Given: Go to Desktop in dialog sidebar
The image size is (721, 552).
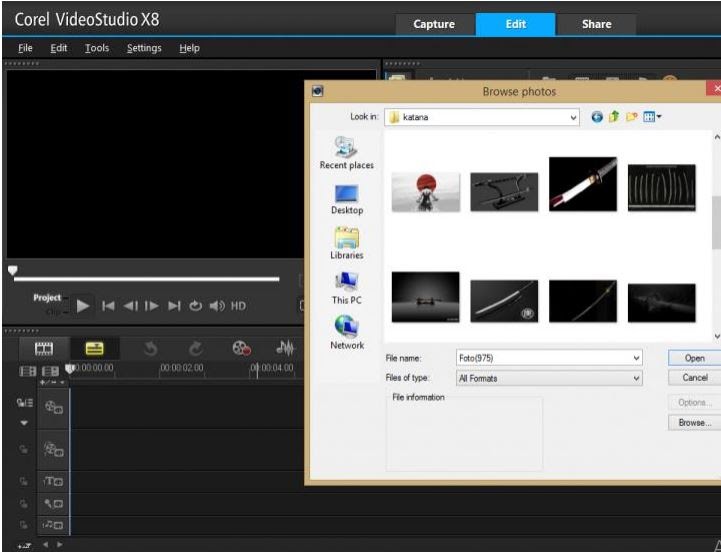Looking at the screenshot, I should pyautogui.click(x=347, y=200).
